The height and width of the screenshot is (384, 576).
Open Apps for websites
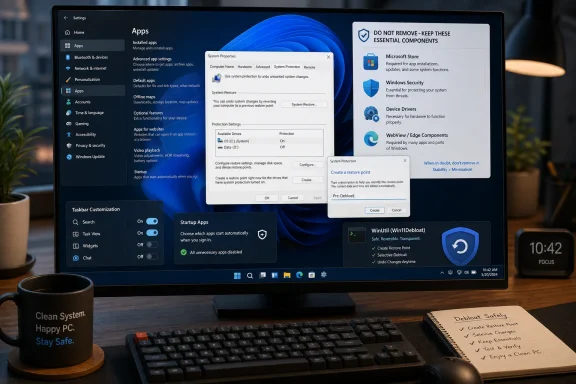[x=165, y=134]
